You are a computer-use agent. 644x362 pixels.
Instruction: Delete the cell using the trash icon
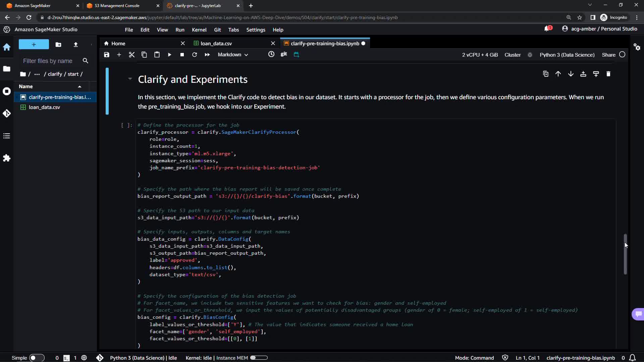point(608,74)
